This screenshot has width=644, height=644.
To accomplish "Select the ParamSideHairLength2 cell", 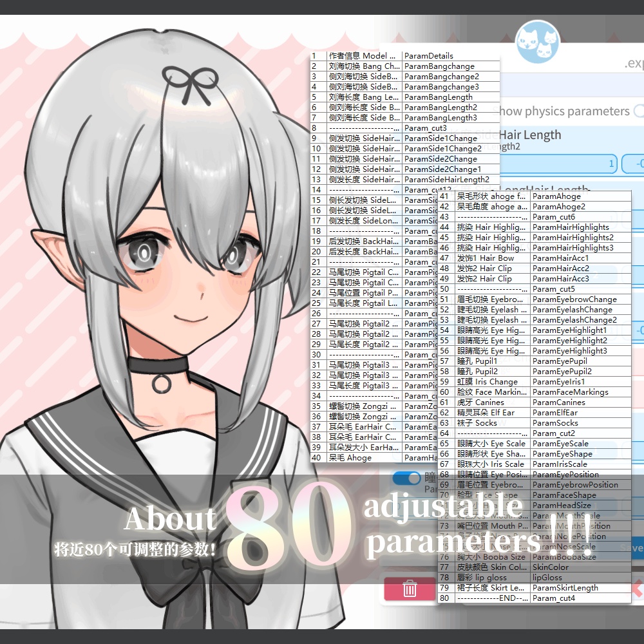I will point(451,180).
